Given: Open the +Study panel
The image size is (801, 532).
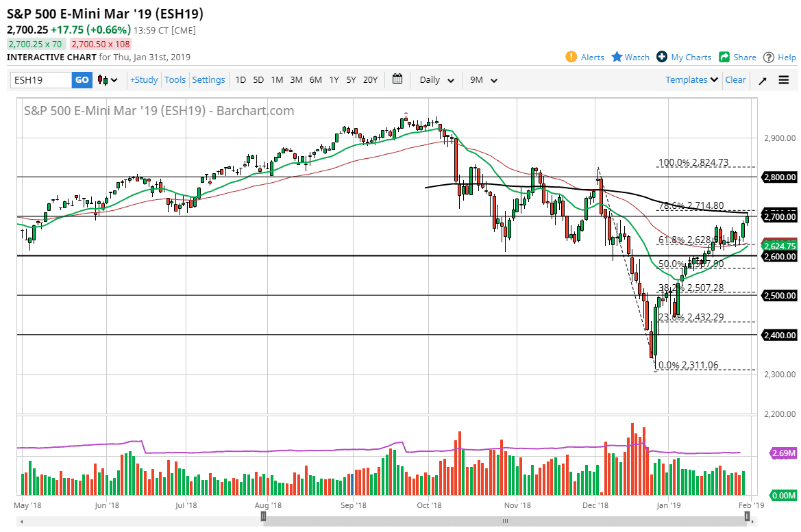Looking at the screenshot, I should click(143, 79).
